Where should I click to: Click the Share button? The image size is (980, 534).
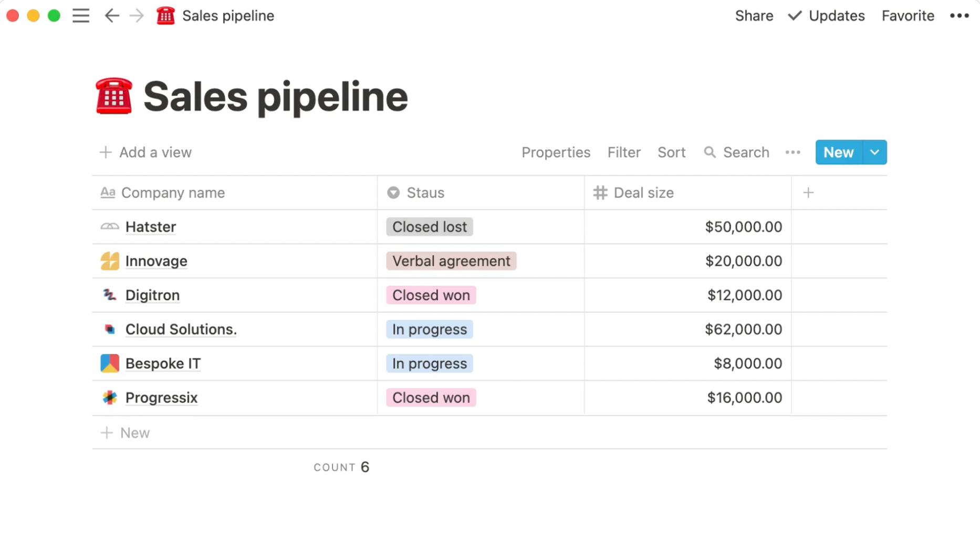[754, 16]
